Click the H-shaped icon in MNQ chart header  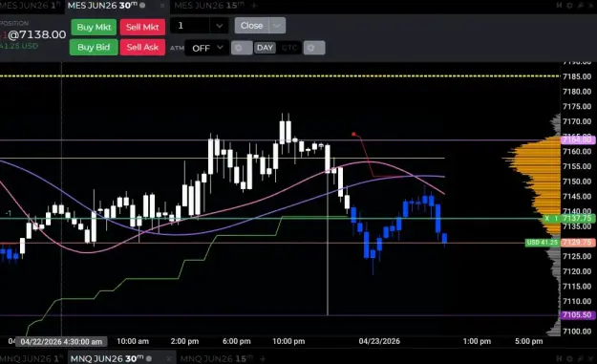pos(559,358)
